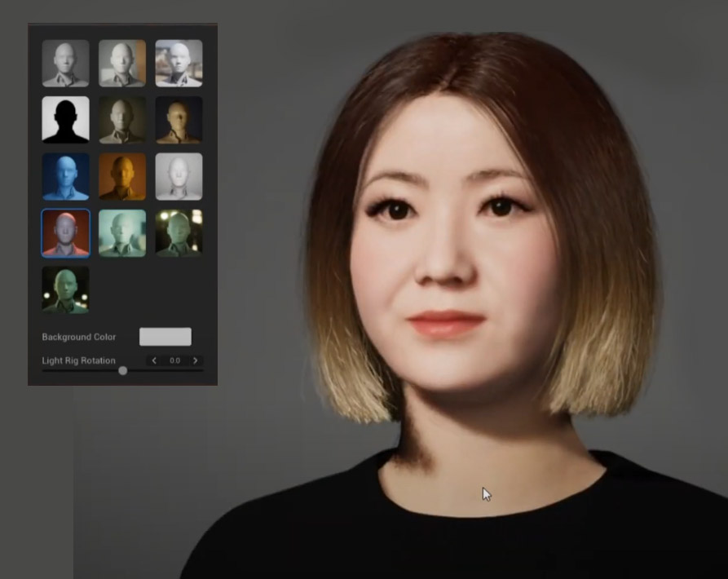
Task: Select the plain gray studio lighting preset
Action: (65, 63)
